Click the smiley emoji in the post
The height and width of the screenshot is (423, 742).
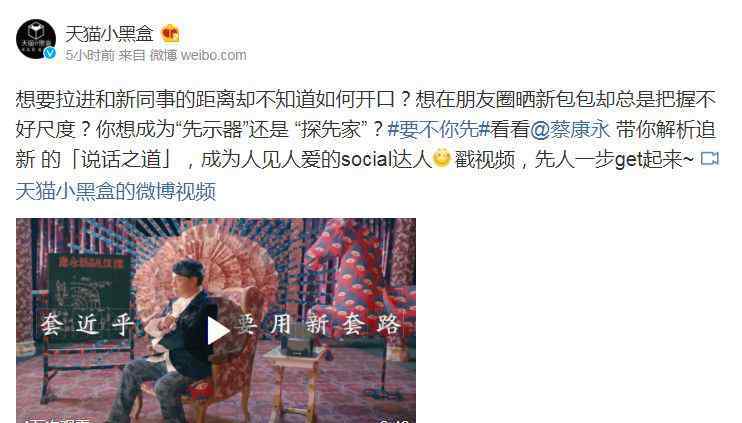[x=442, y=159]
